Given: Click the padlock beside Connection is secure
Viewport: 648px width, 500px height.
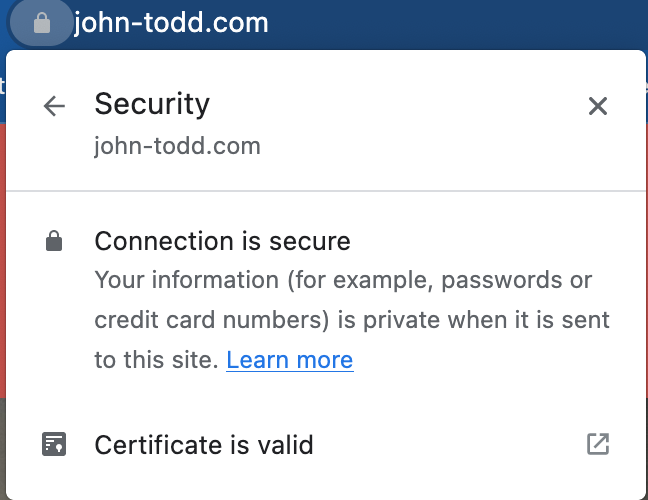Looking at the screenshot, I should tap(54, 241).
